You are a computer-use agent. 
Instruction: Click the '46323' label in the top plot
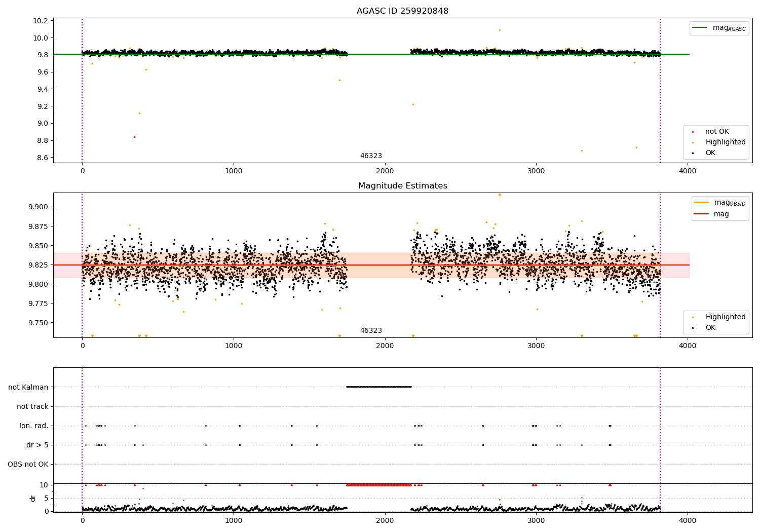(x=371, y=156)
